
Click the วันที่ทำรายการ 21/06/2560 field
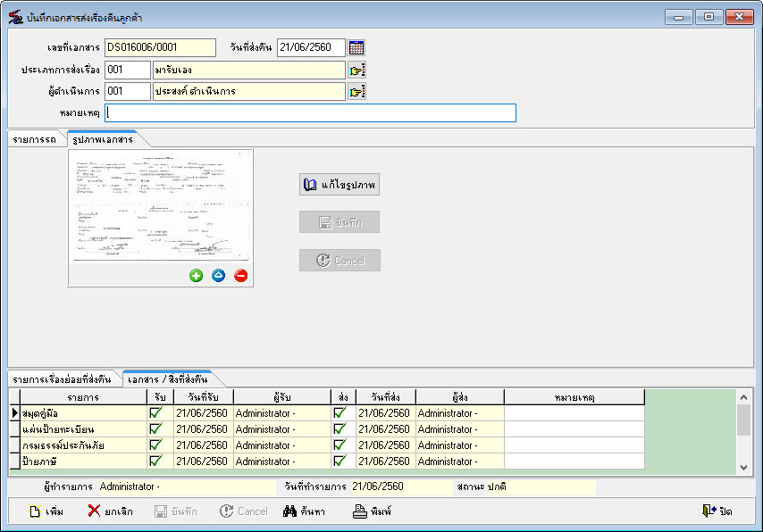coord(401,486)
